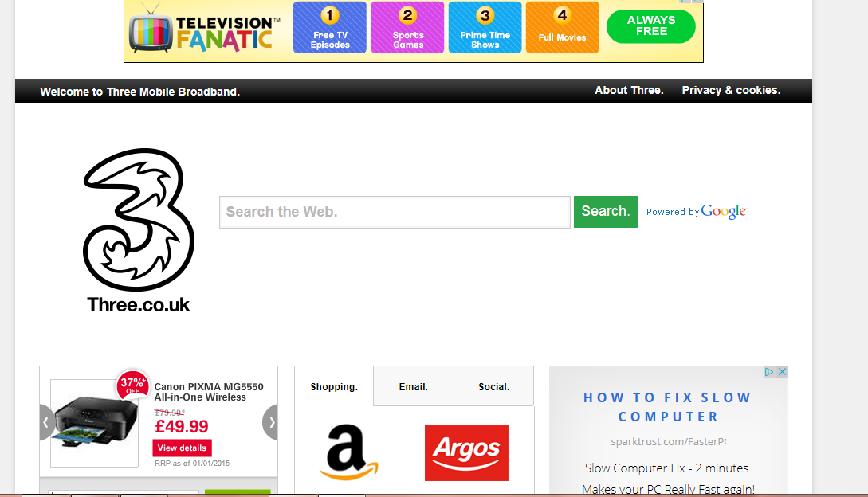Open the Privacy & cookies link

click(x=731, y=90)
